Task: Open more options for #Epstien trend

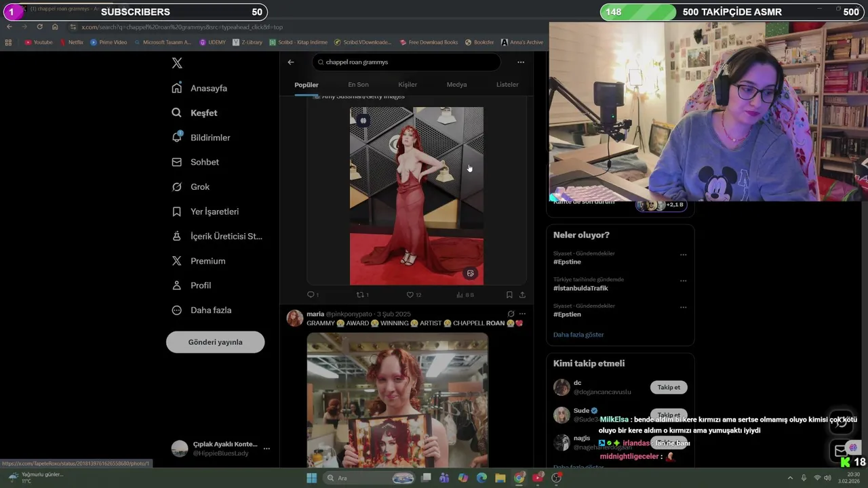Action: (683, 307)
